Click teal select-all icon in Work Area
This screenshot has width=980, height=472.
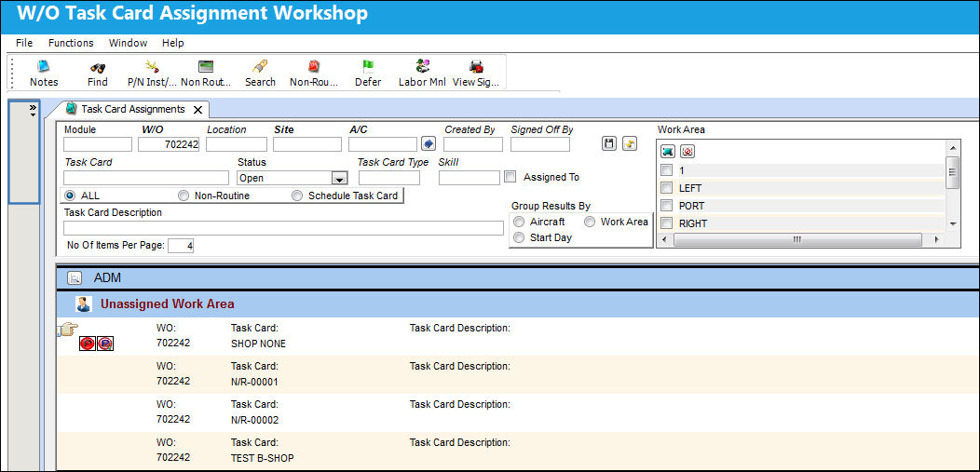(x=668, y=152)
